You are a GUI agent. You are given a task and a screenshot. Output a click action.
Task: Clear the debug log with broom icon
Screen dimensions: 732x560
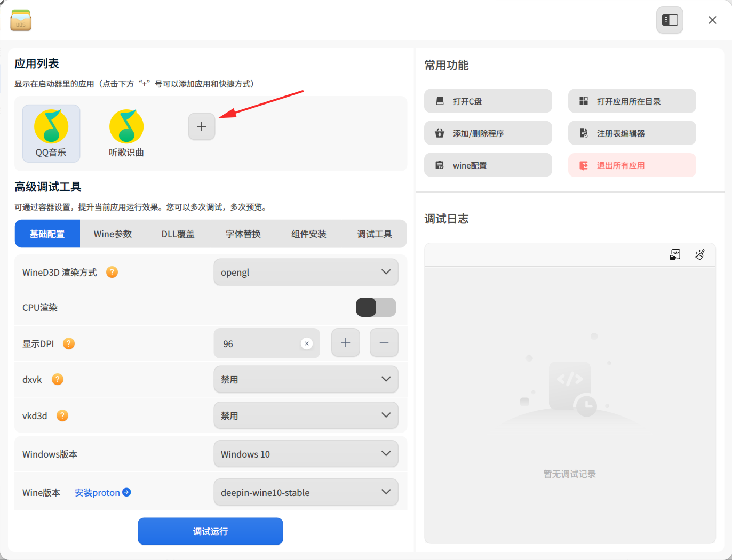[700, 254]
